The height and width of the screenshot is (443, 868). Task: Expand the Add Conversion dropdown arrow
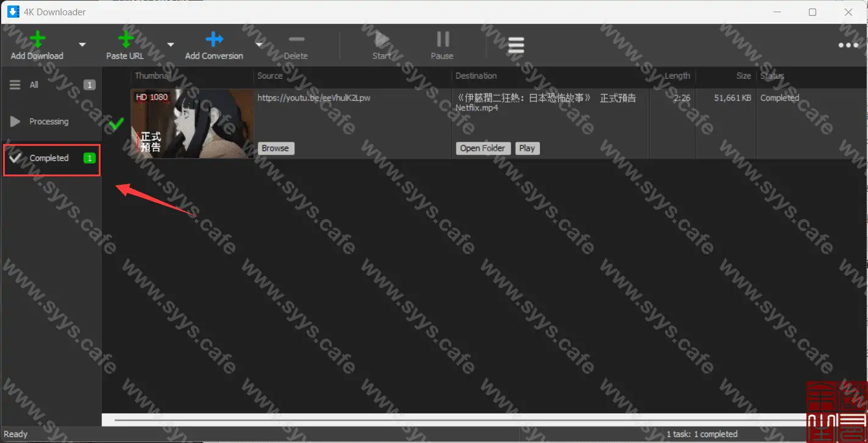(x=258, y=45)
